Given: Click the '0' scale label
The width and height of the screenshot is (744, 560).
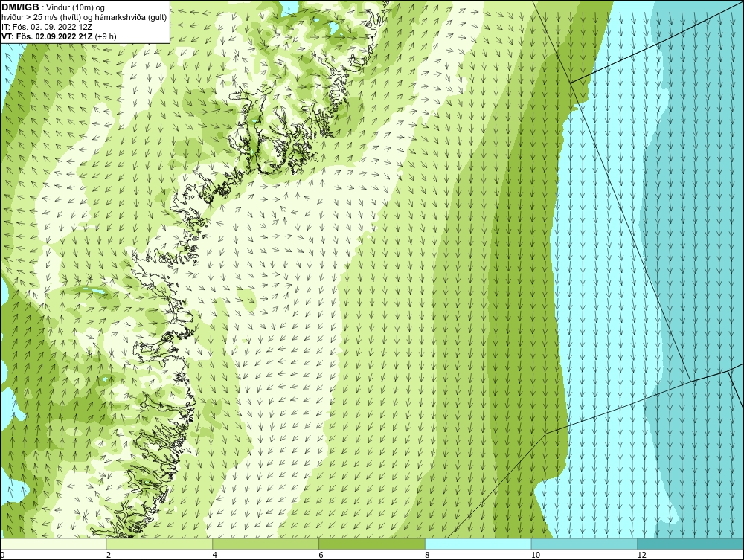Looking at the screenshot, I should [2, 556].
